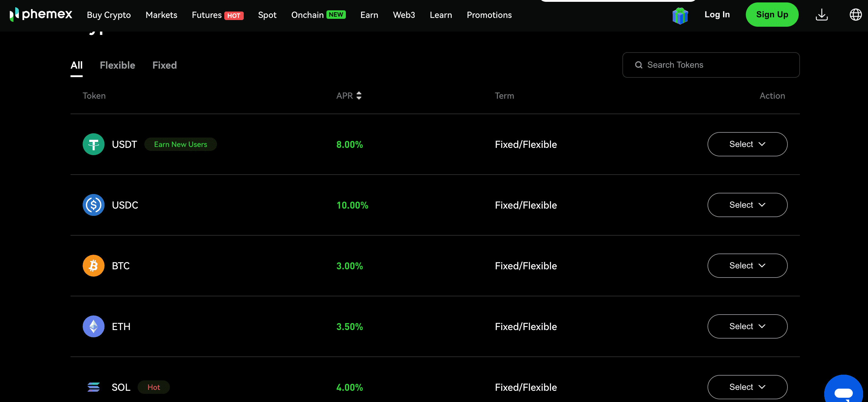Open the Learn menu
The width and height of the screenshot is (868, 402).
pos(441,15)
